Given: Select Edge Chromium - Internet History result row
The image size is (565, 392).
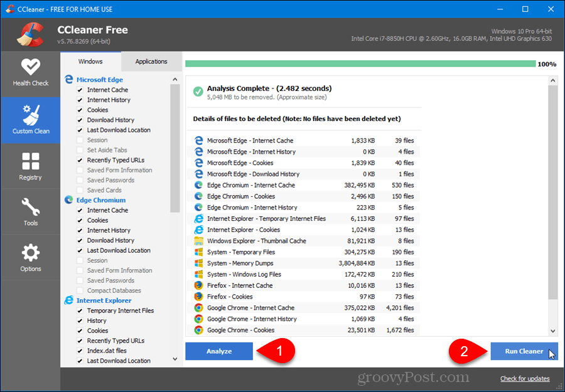Looking at the screenshot, I should 303,208.
